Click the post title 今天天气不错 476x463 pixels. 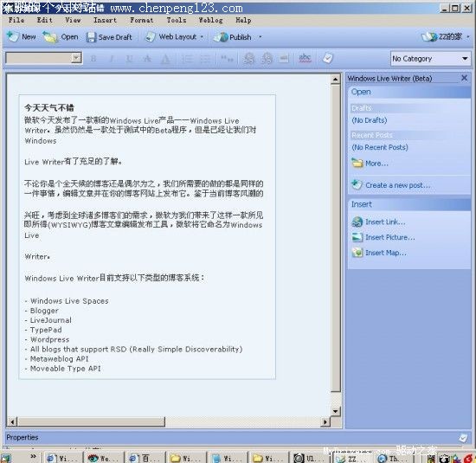49,107
